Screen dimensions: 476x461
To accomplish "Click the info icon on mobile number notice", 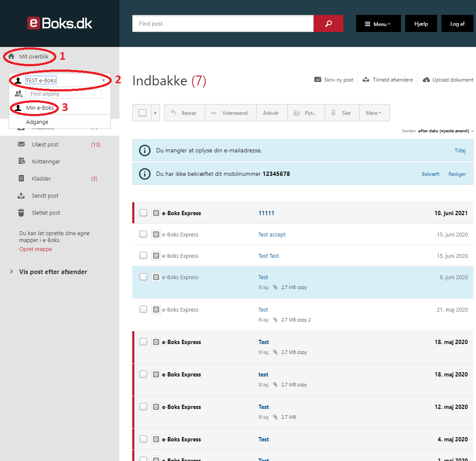I will 145,174.
